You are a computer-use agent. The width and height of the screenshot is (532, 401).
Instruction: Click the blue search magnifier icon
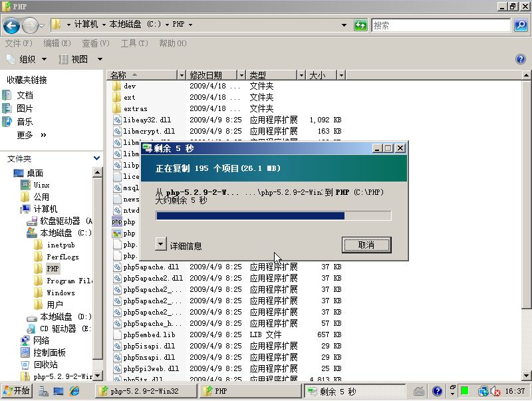click(x=521, y=25)
